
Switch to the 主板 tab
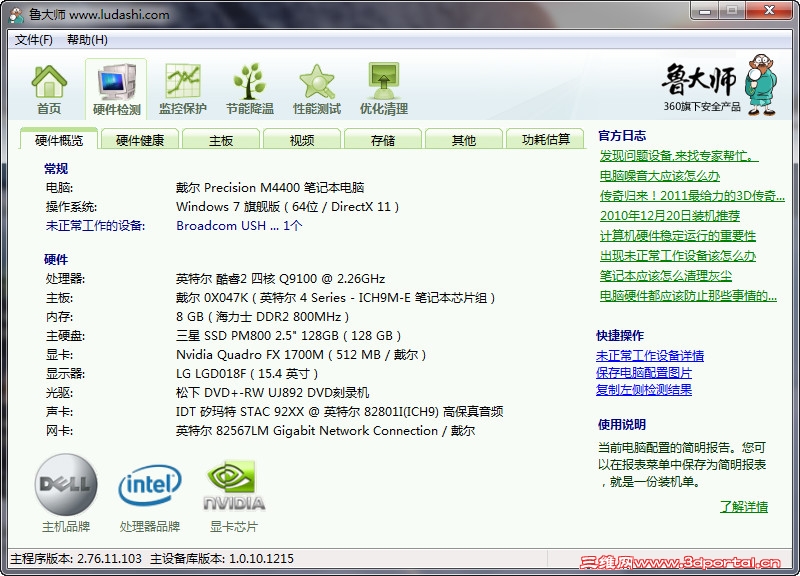pos(221,140)
